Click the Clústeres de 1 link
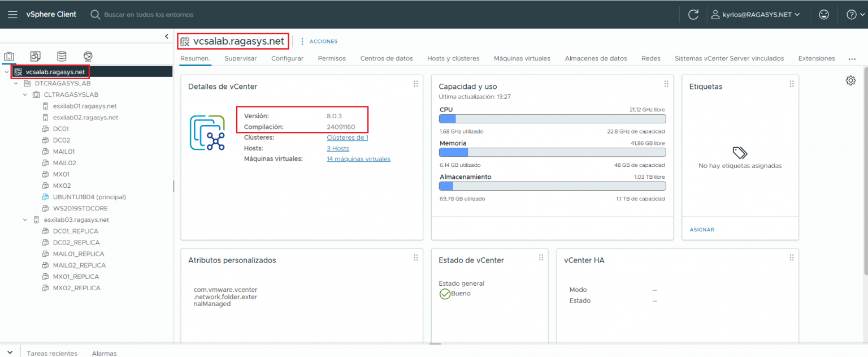868x357 pixels. [348, 137]
